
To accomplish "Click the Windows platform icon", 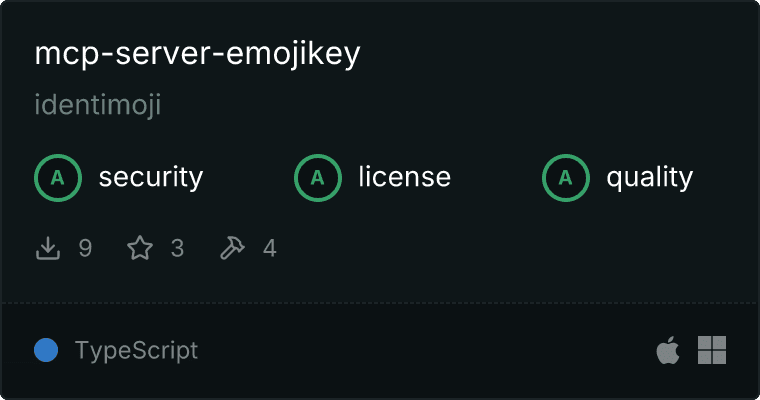I will click(x=712, y=350).
